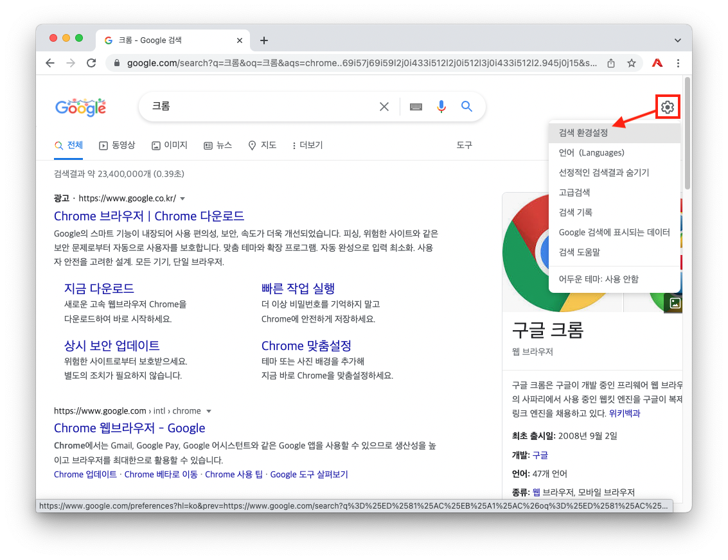Choose 검색 환경설정 from the menu
Screen dimensions: 728x560
coord(615,133)
